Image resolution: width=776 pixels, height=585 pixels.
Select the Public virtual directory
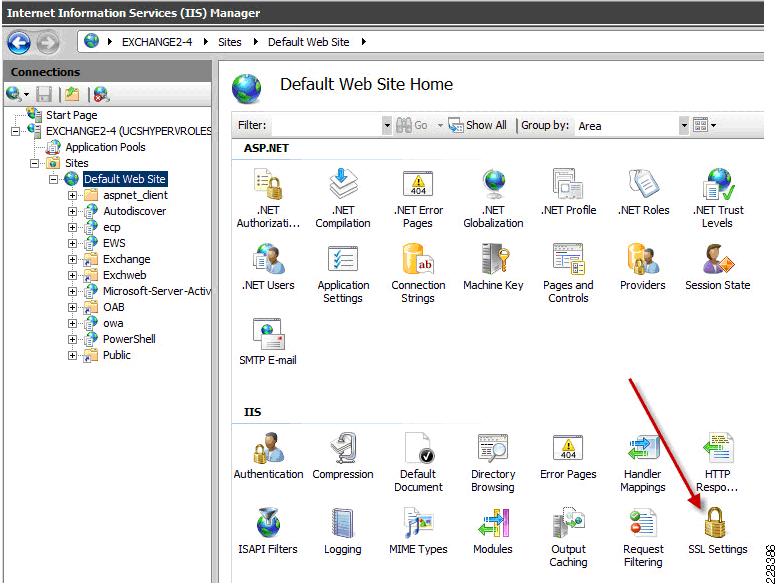[116, 355]
